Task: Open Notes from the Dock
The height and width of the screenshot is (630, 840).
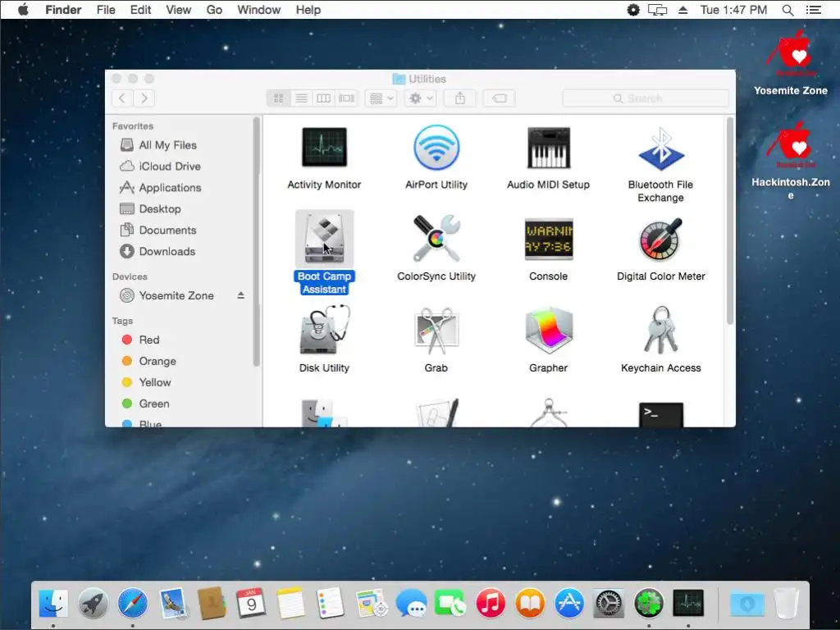Action: coord(291,603)
